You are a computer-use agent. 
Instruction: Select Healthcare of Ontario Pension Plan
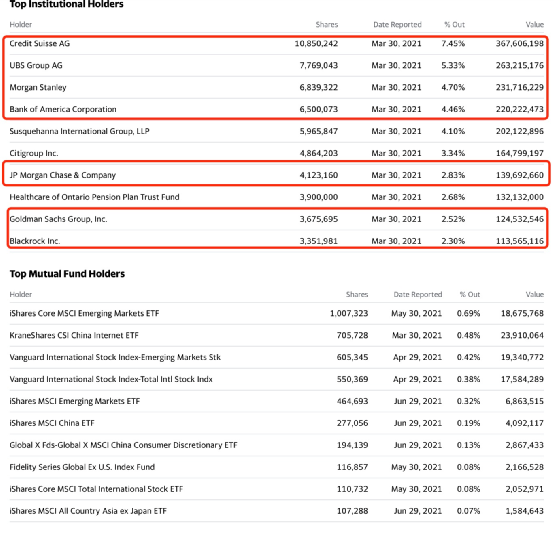point(94,197)
